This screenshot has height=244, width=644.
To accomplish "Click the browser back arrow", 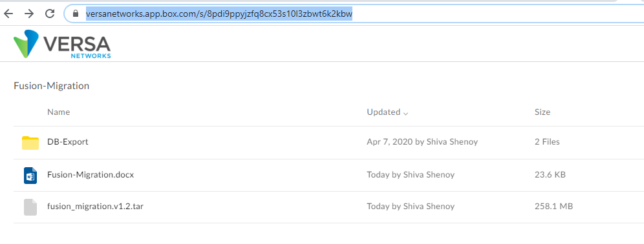I will (8, 14).
